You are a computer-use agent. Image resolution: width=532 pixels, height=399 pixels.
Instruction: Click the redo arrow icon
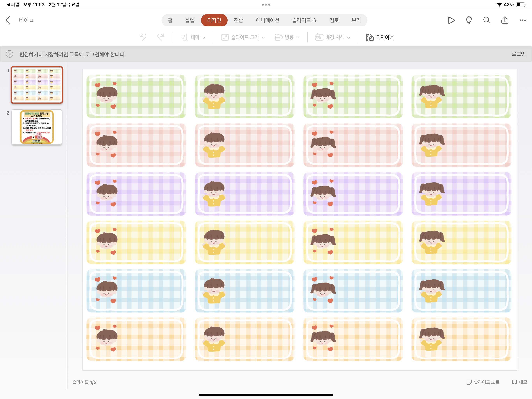161,37
